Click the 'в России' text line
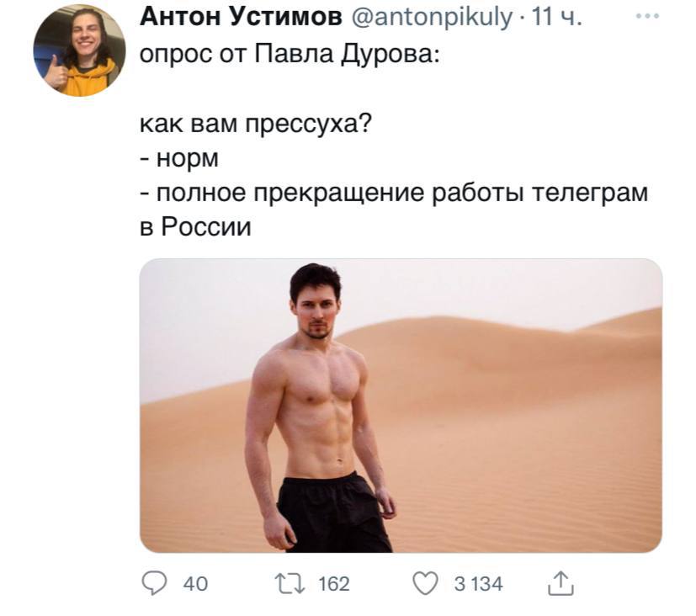Viewport: 696px width, 616px height. click(195, 226)
